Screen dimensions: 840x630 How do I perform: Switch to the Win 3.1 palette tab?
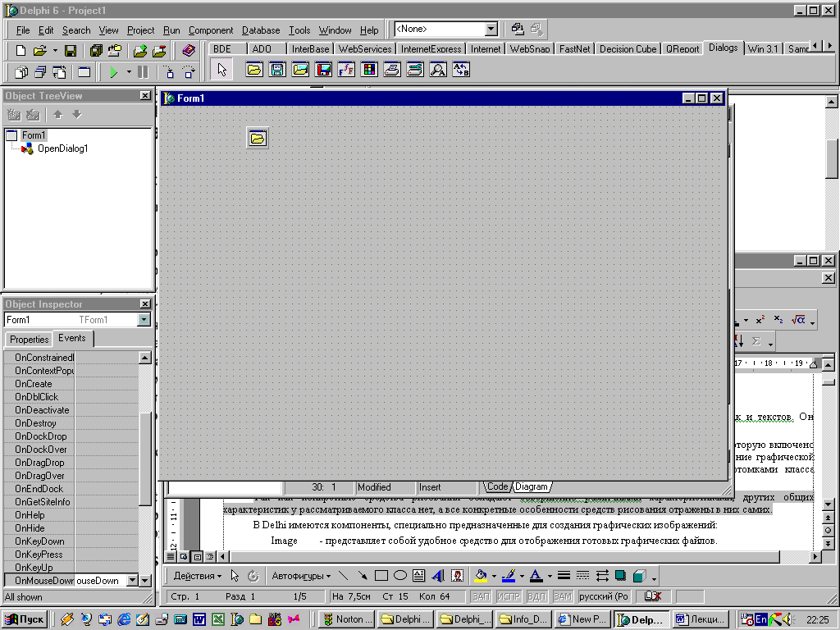click(762, 48)
